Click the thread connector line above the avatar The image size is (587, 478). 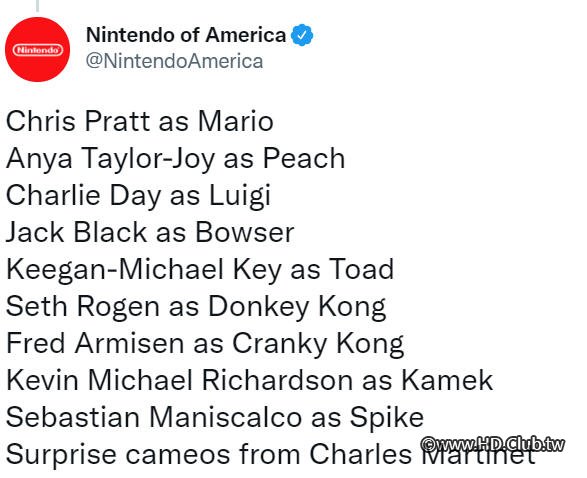coord(37,5)
